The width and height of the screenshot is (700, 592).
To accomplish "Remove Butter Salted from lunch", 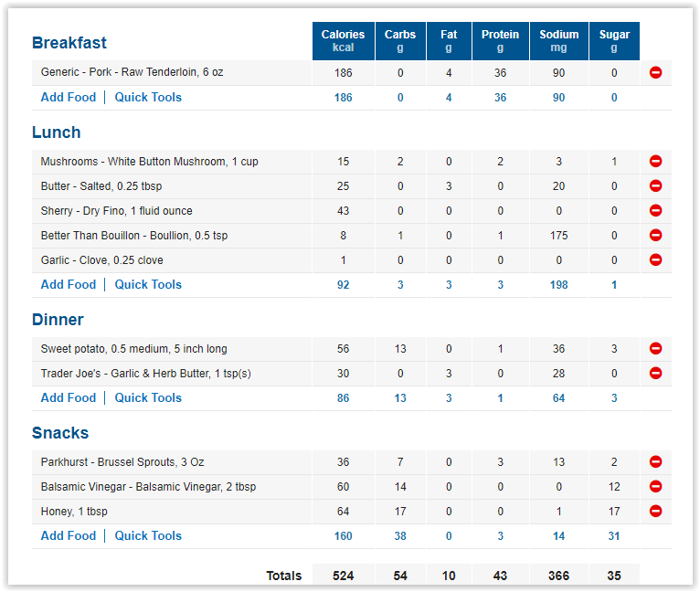I will coord(655,185).
